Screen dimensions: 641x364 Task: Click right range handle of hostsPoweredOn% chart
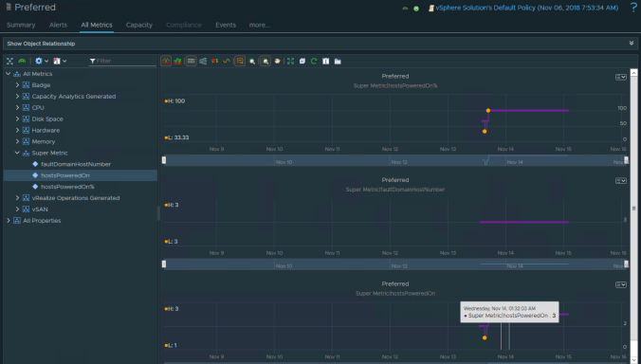(x=626, y=160)
